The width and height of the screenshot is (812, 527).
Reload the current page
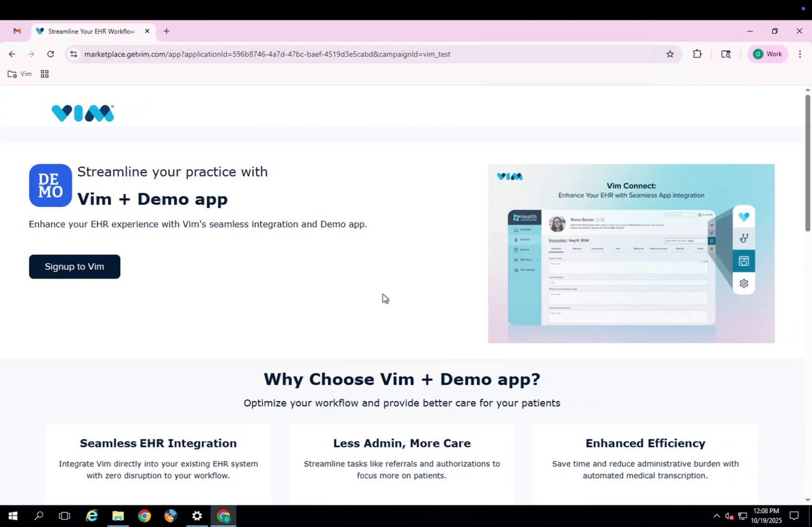[51, 54]
